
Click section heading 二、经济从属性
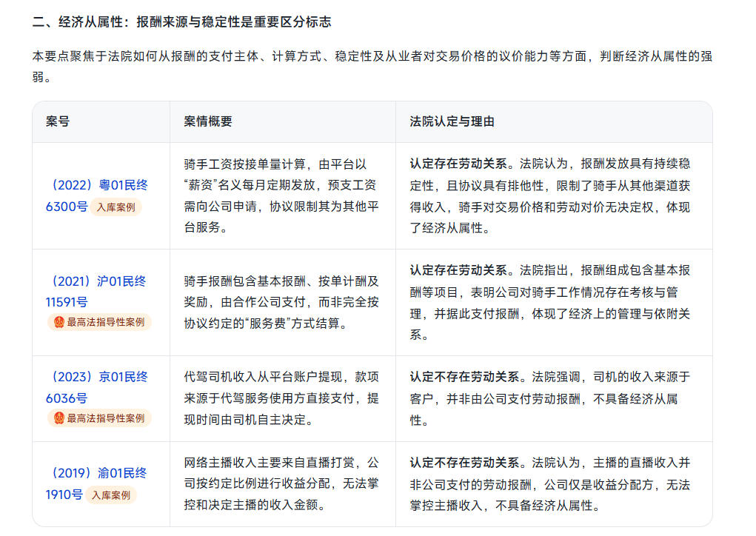coord(181,21)
